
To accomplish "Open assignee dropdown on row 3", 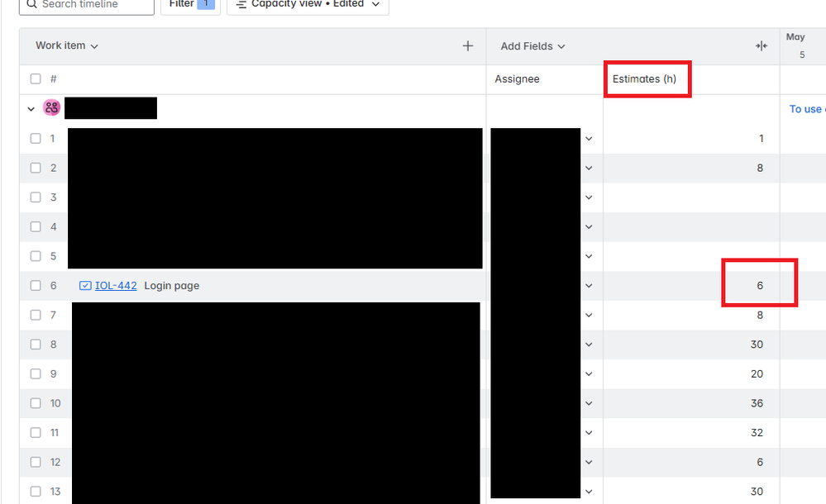I will [589, 197].
